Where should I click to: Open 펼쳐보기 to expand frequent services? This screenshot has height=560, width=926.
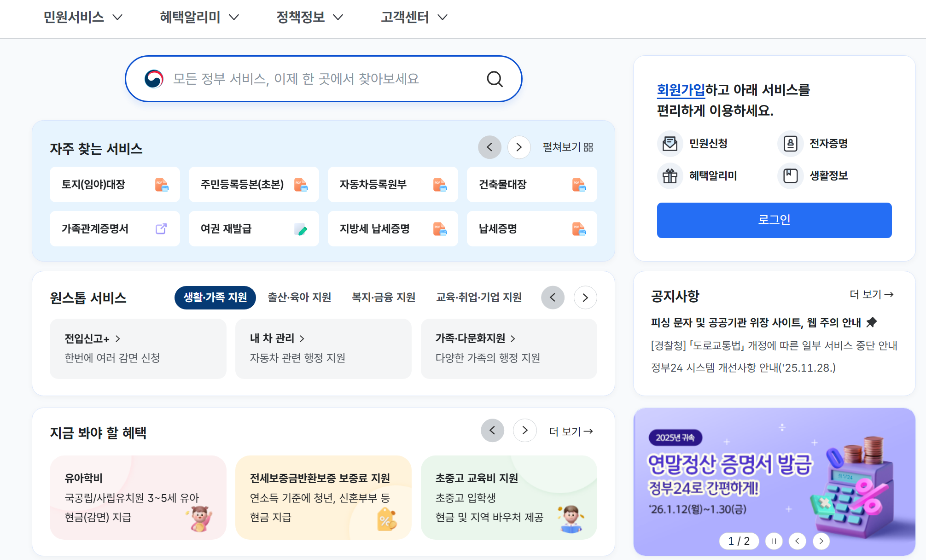567,147
